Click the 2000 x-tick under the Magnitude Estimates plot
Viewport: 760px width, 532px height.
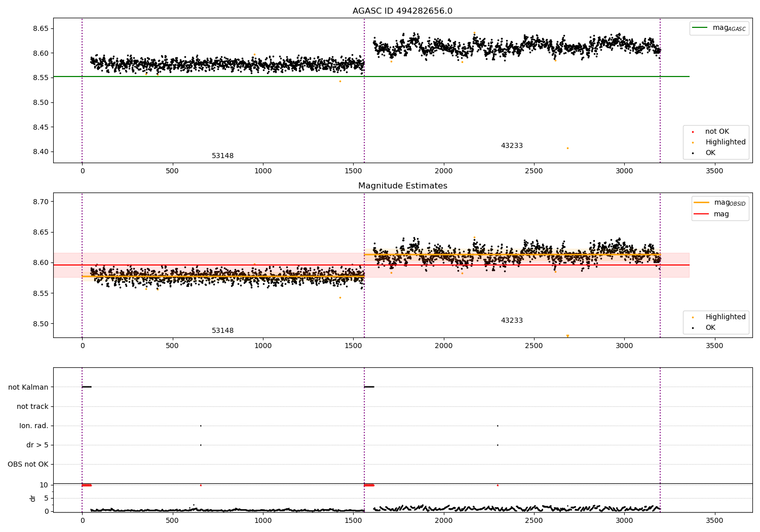click(443, 346)
